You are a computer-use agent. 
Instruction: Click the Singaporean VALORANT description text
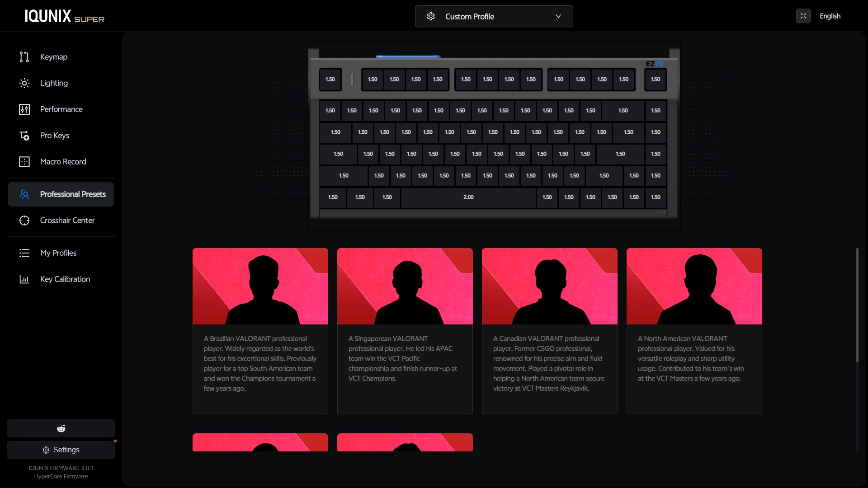[403, 358]
